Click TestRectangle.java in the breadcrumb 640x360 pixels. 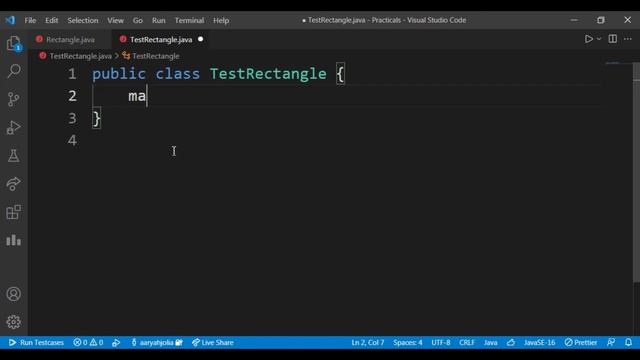(x=80, y=56)
